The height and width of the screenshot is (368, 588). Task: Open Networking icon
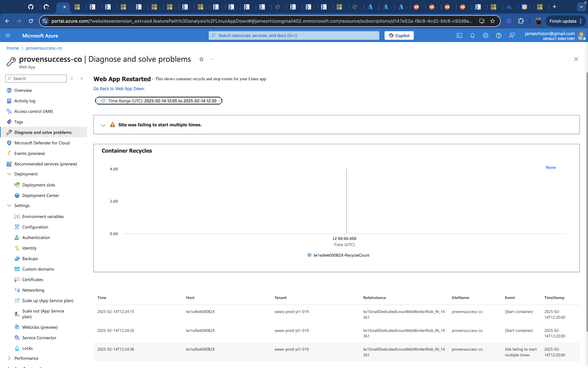click(17, 290)
